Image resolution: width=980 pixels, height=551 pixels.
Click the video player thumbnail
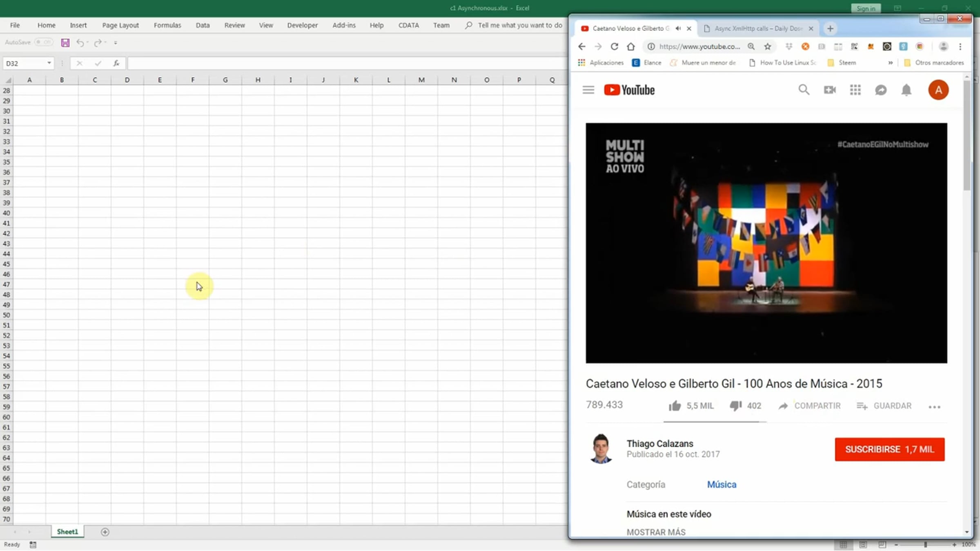click(x=766, y=243)
